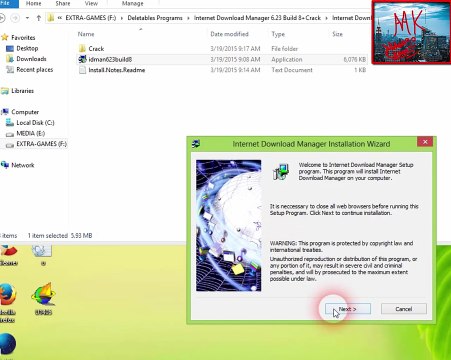Screen dimensions: 451x360
Task: Select Deletables Programs breadcrumb
Action: [x=155, y=18]
